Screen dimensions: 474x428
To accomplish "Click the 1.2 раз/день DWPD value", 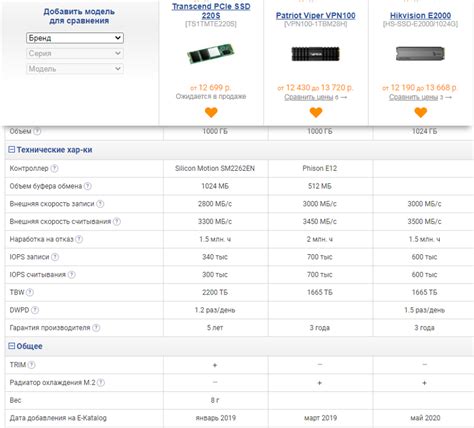I will point(215,310).
